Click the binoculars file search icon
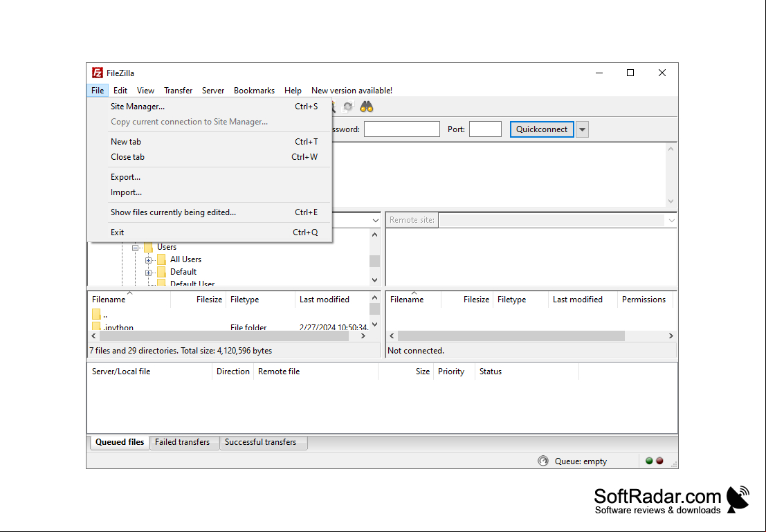 click(x=366, y=107)
